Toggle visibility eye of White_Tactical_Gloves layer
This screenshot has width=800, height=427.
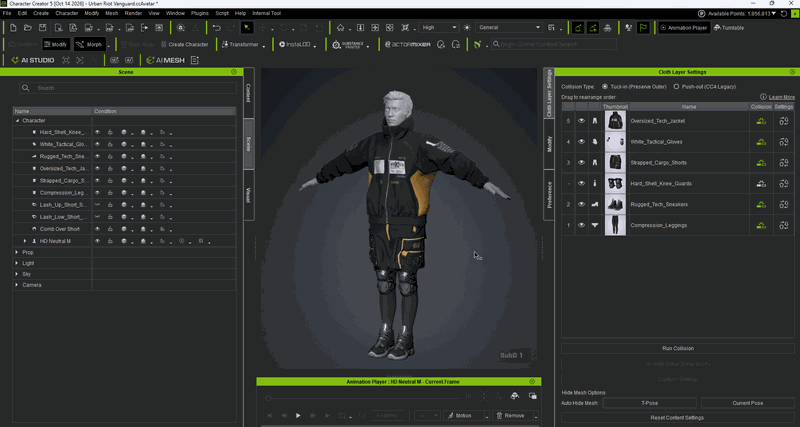pyautogui.click(x=581, y=142)
